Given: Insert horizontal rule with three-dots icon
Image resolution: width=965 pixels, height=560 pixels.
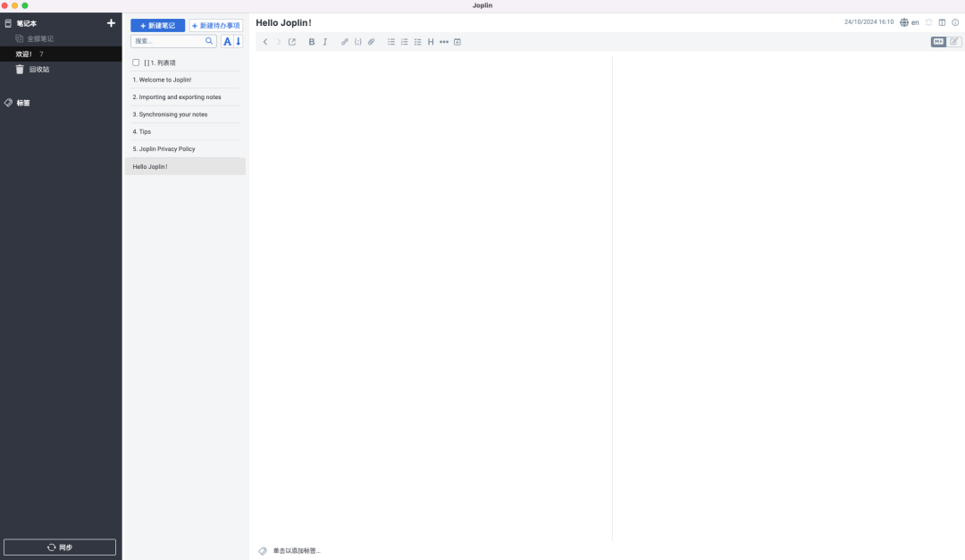Looking at the screenshot, I should [444, 42].
